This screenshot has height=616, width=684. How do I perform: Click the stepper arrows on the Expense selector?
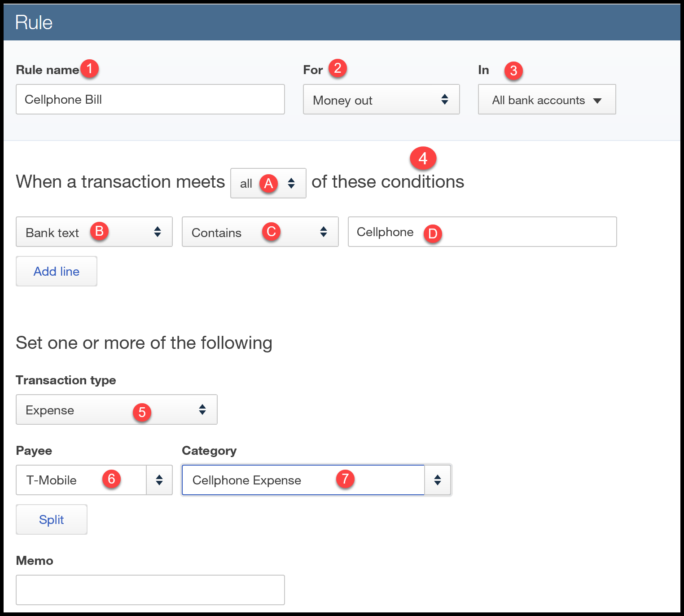pyautogui.click(x=202, y=409)
